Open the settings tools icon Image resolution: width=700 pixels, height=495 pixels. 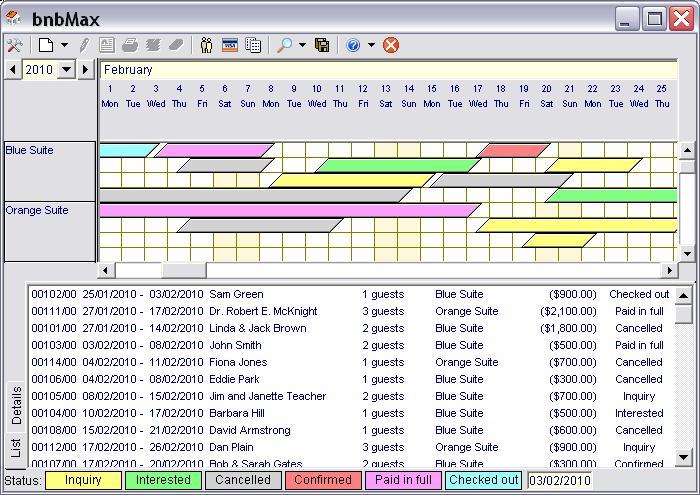click(14, 45)
